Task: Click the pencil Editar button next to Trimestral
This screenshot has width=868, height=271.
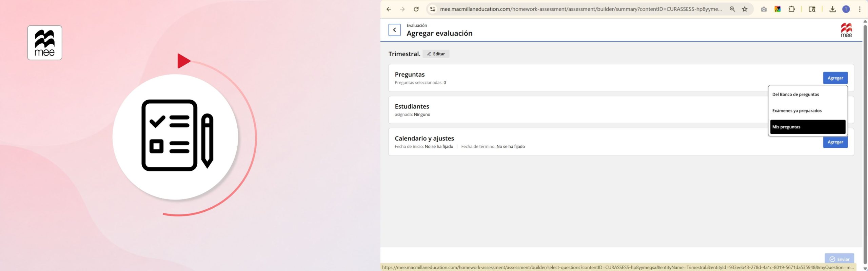Action: point(436,54)
